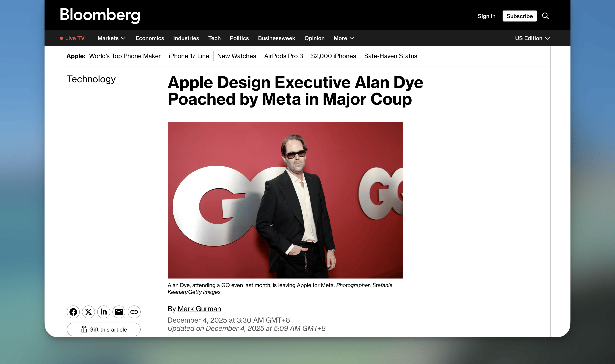Image resolution: width=615 pixels, height=364 pixels.
Task: Select the Opinion nav item
Action: point(314,38)
